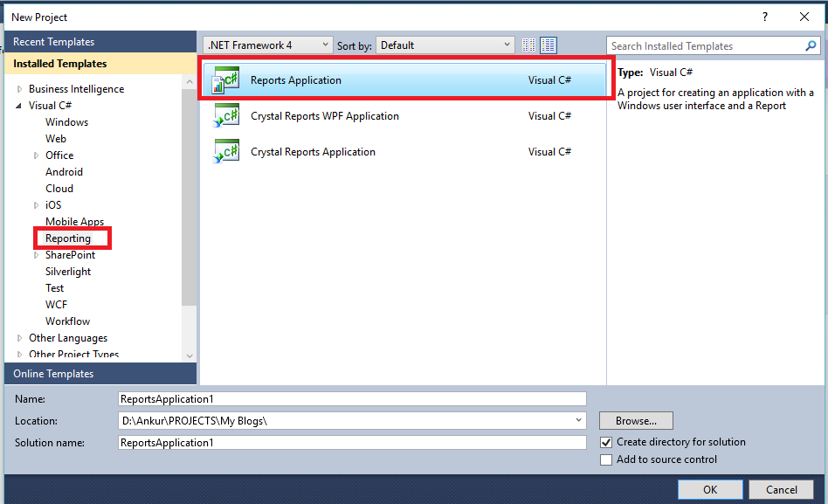Click the search templates input field
828x504 pixels.
click(x=699, y=45)
